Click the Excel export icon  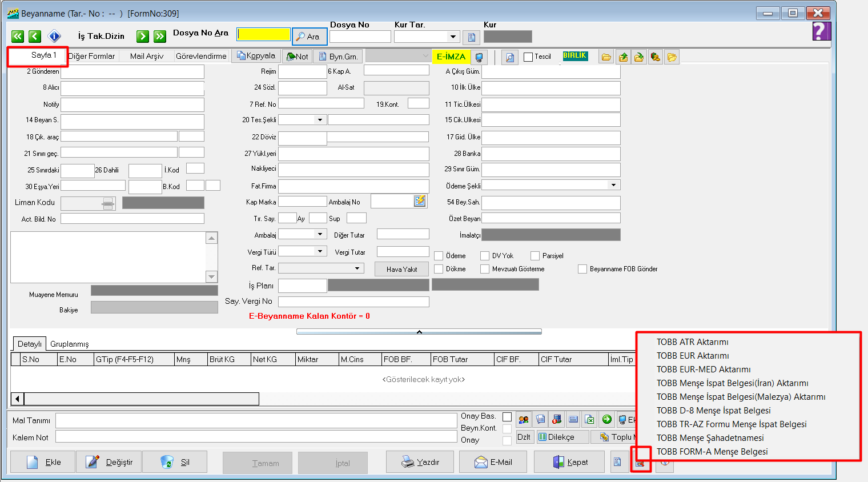[590, 420]
